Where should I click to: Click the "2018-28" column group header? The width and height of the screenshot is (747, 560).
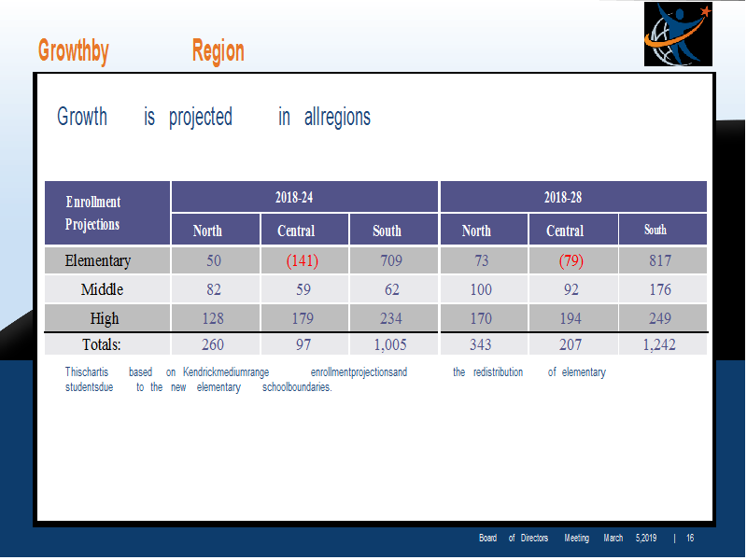573,197
